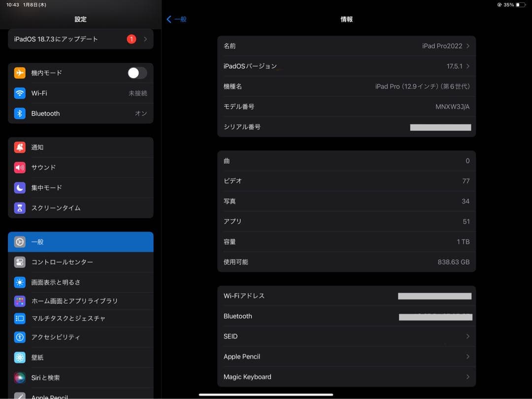Expand the SEID row
This screenshot has height=399, width=532.
(346, 336)
